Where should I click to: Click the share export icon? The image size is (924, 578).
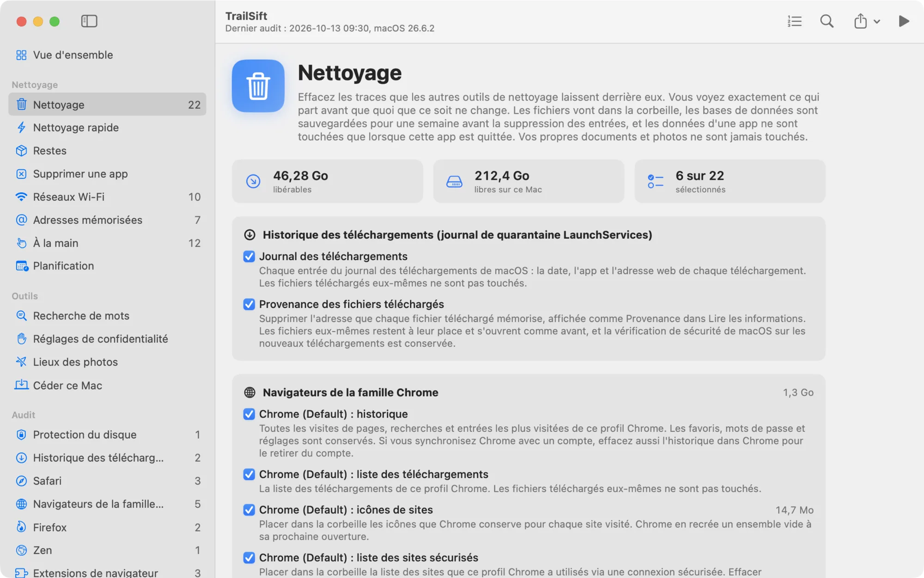[860, 21]
